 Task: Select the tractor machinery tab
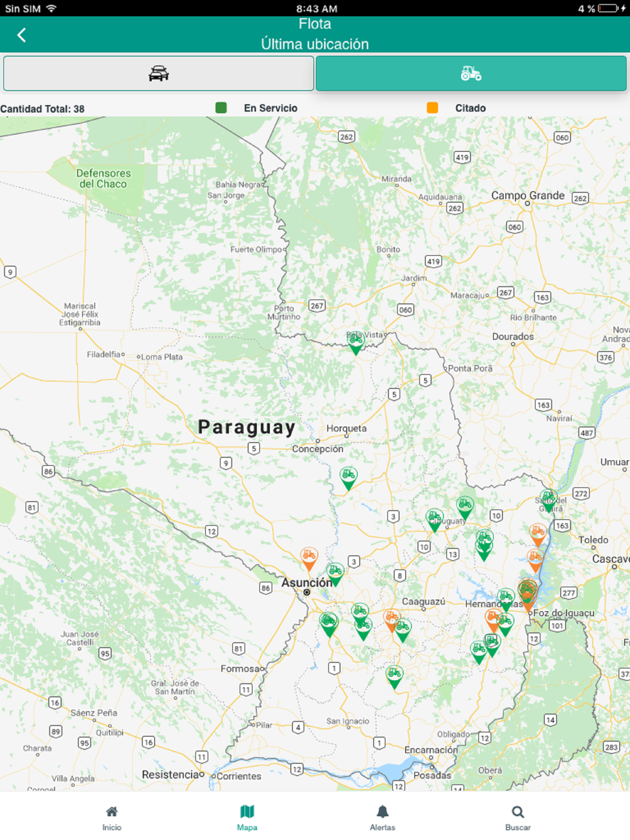click(x=471, y=73)
